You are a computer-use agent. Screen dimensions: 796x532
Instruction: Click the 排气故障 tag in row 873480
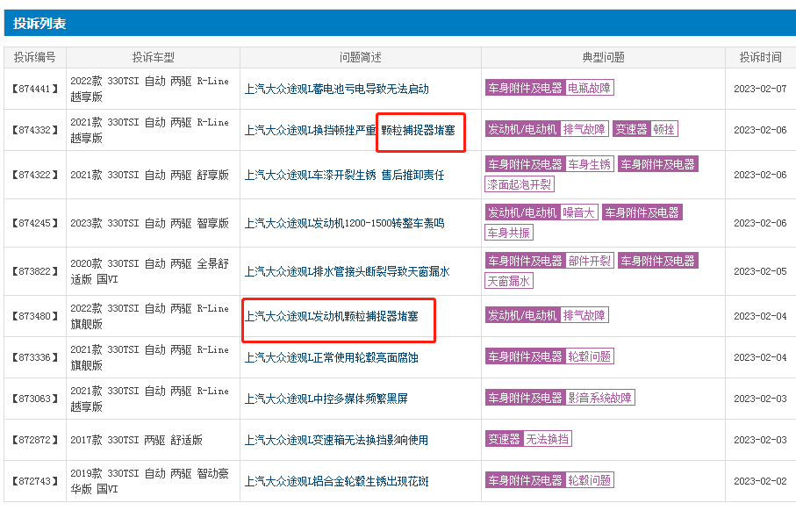tap(584, 315)
